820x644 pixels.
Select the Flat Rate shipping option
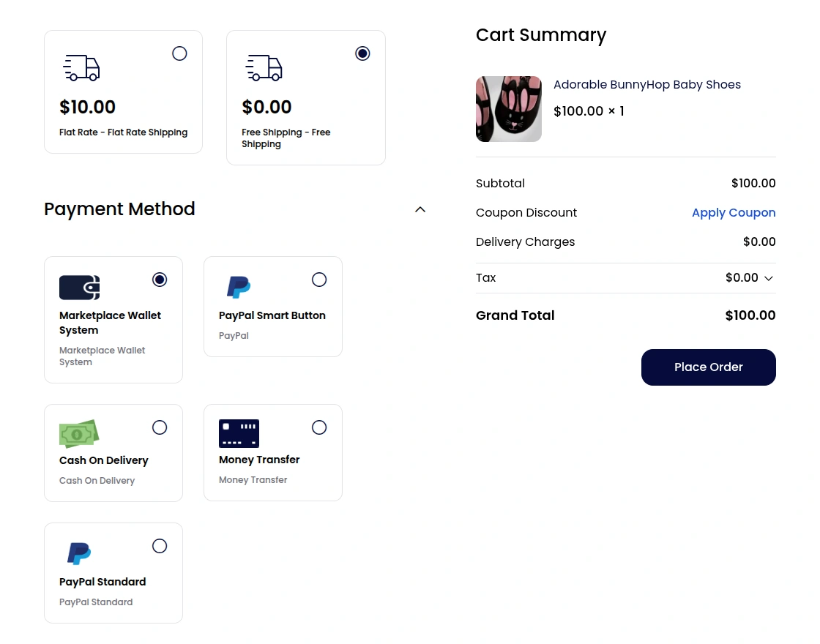point(179,53)
